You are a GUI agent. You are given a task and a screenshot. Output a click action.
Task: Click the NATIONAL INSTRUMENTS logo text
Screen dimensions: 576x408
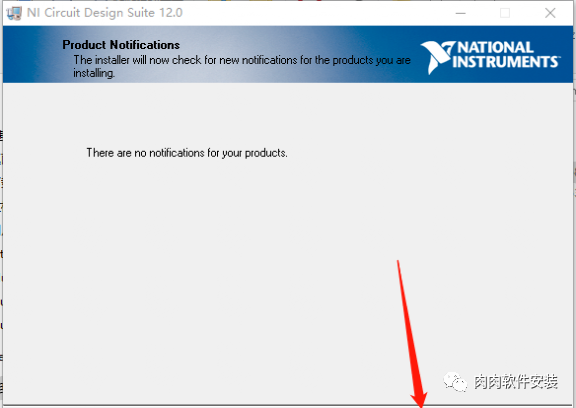click(x=506, y=55)
